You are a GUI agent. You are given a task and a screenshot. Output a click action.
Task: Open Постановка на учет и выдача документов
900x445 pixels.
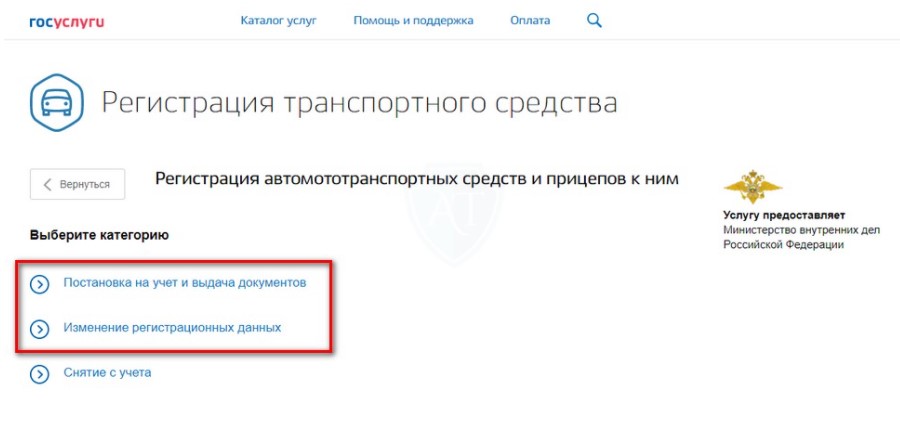click(x=185, y=283)
